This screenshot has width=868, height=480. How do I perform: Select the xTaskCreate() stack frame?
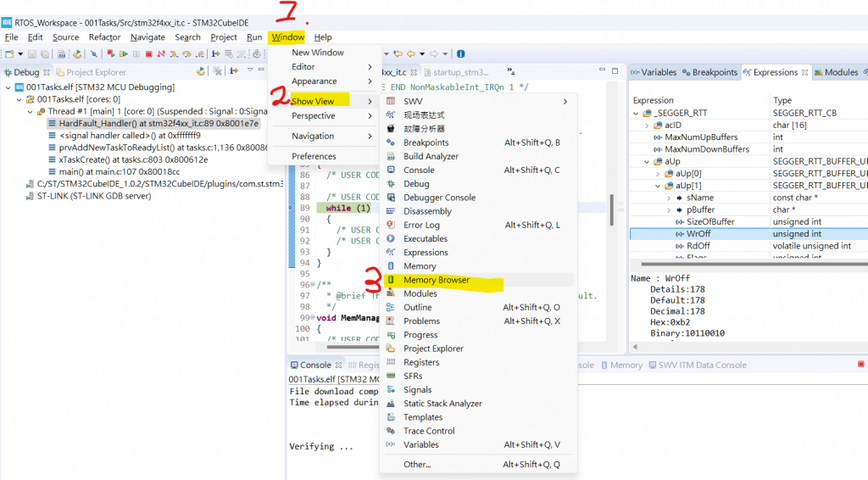[128, 159]
